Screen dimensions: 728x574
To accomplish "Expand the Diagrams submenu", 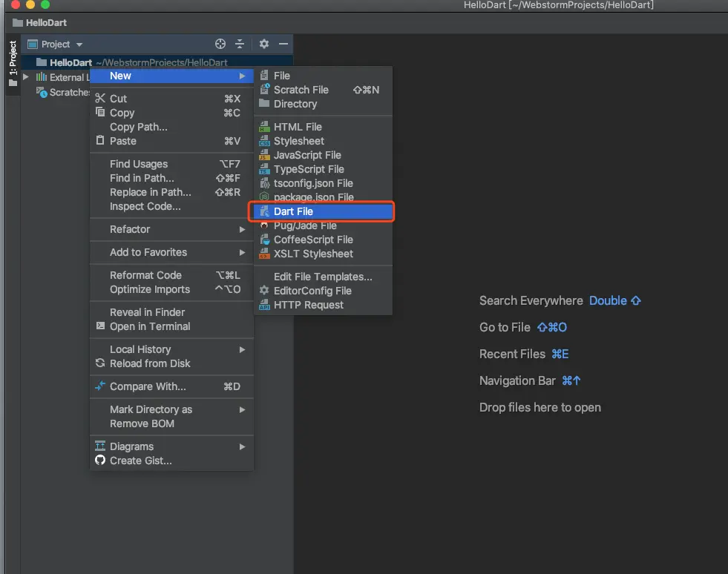I will 171,446.
